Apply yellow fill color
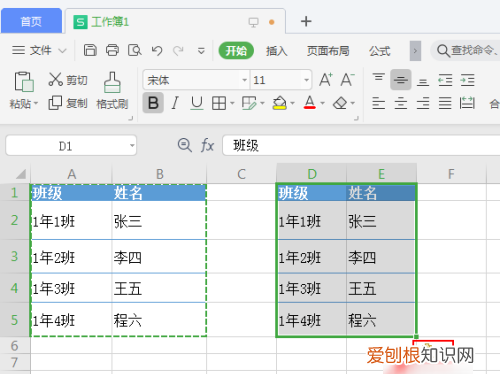500x374 pixels. point(280,103)
